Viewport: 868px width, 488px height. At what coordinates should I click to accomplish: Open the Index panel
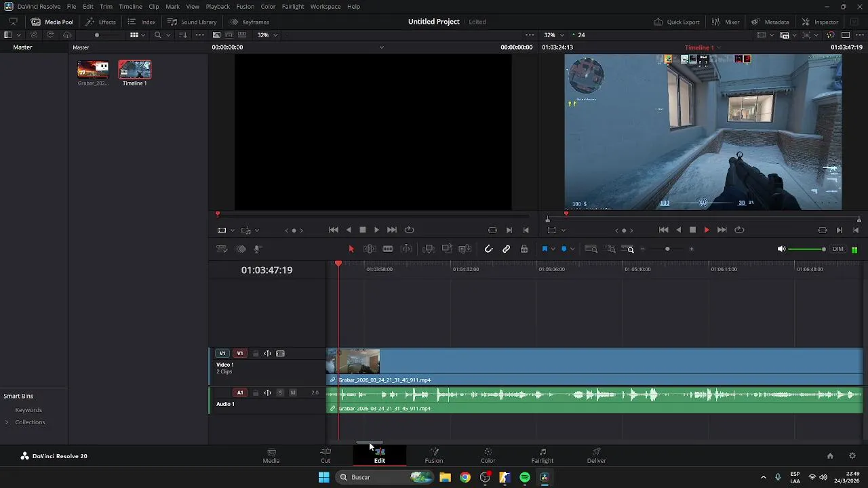point(142,22)
